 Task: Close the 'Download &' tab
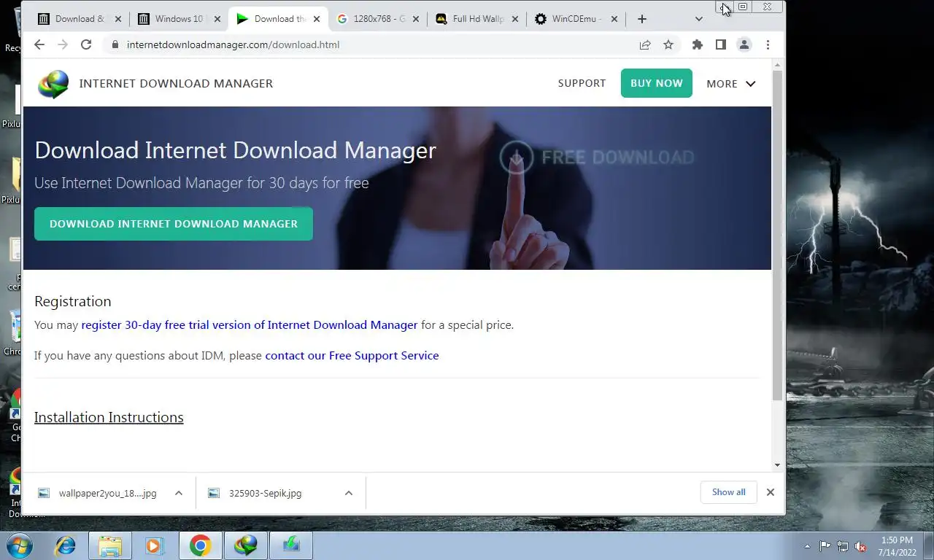coord(118,19)
